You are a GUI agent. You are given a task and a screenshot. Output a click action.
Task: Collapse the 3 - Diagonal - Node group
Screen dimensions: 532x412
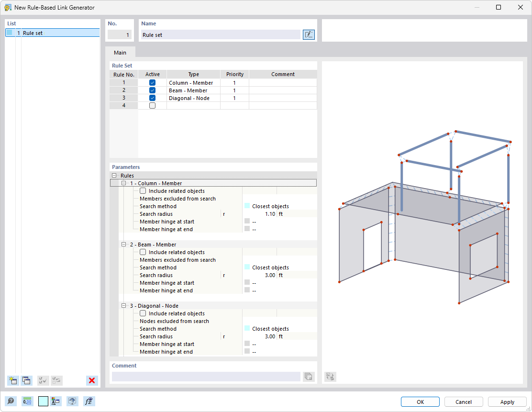pyautogui.click(x=124, y=305)
